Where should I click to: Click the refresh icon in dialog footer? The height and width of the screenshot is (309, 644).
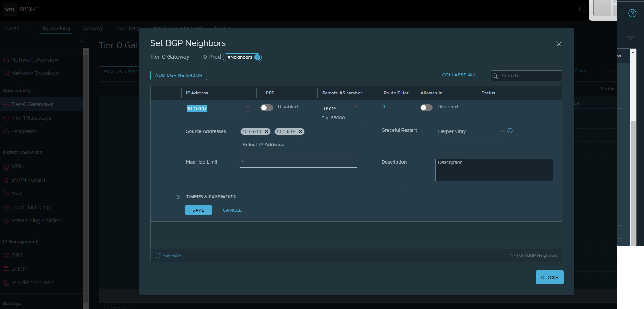click(x=158, y=256)
